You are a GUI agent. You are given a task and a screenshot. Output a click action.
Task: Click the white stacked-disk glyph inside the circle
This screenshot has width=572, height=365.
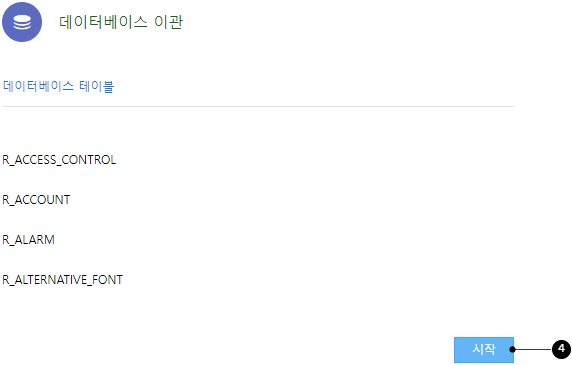[22, 22]
